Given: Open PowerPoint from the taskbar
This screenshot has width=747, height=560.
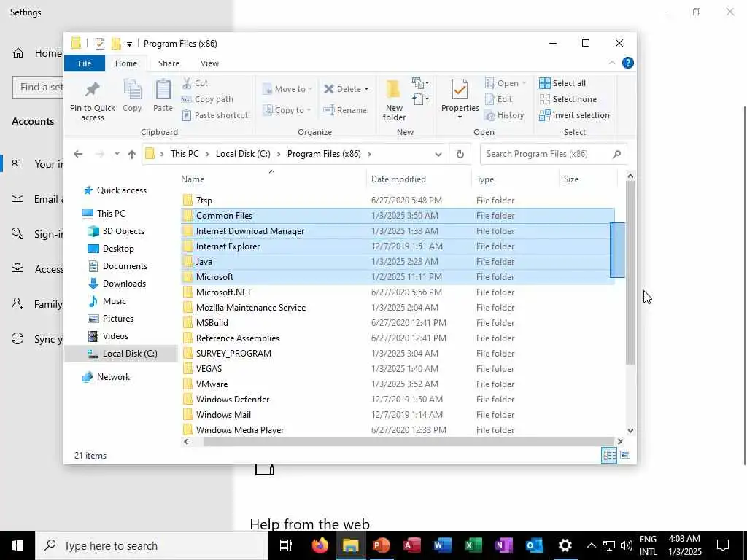Looking at the screenshot, I should (x=381, y=545).
